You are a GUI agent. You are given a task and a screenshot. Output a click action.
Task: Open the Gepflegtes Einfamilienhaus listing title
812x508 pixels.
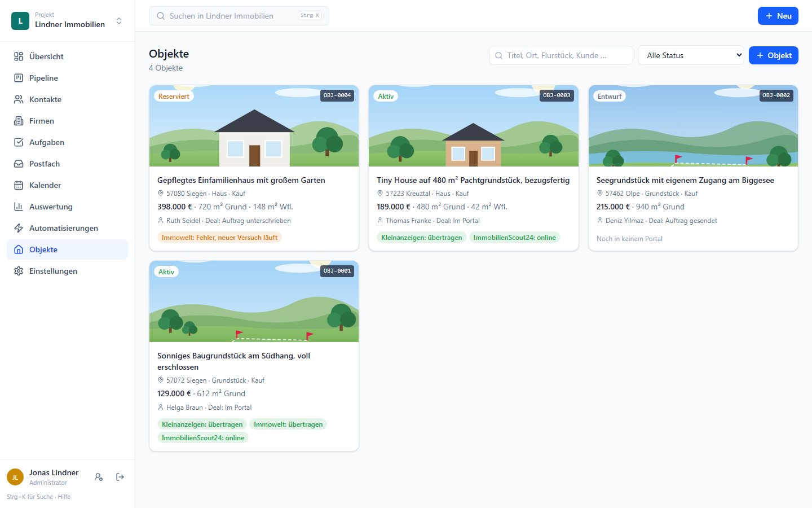point(241,180)
